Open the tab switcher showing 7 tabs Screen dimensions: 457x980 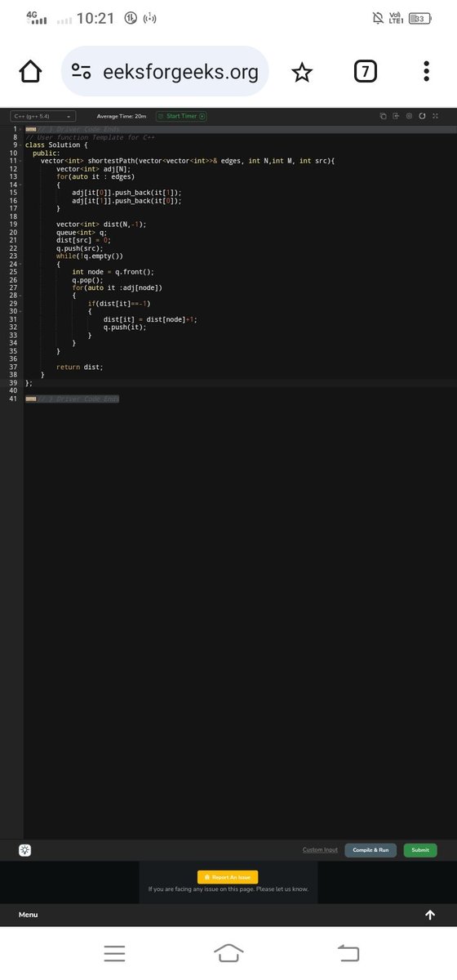click(x=366, y=73)
